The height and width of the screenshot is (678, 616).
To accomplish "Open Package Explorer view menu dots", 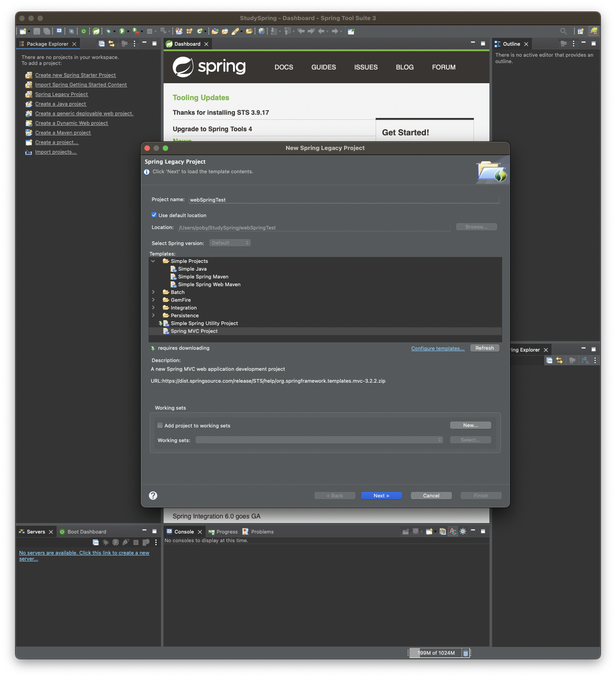I will (134, 44).
